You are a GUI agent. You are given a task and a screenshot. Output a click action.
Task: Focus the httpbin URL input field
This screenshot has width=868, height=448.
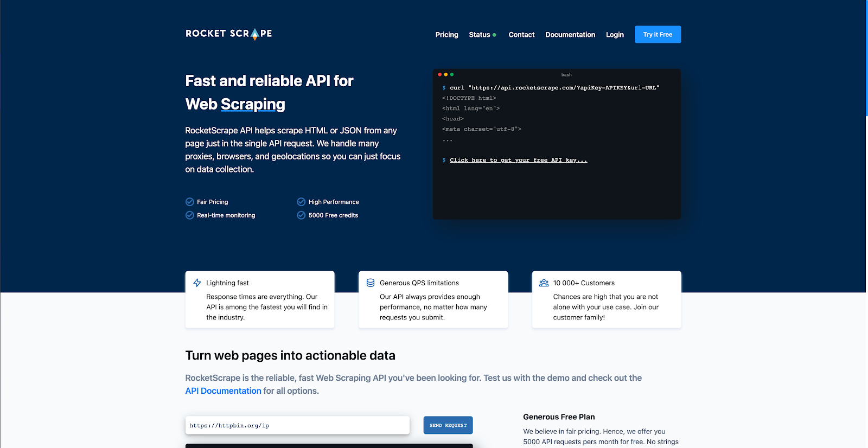click(x=297, y=425)
